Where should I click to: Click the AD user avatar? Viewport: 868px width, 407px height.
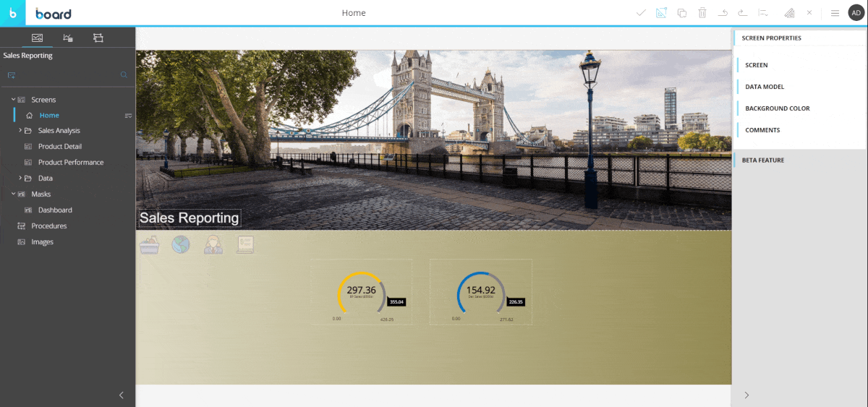coord(855,13)
